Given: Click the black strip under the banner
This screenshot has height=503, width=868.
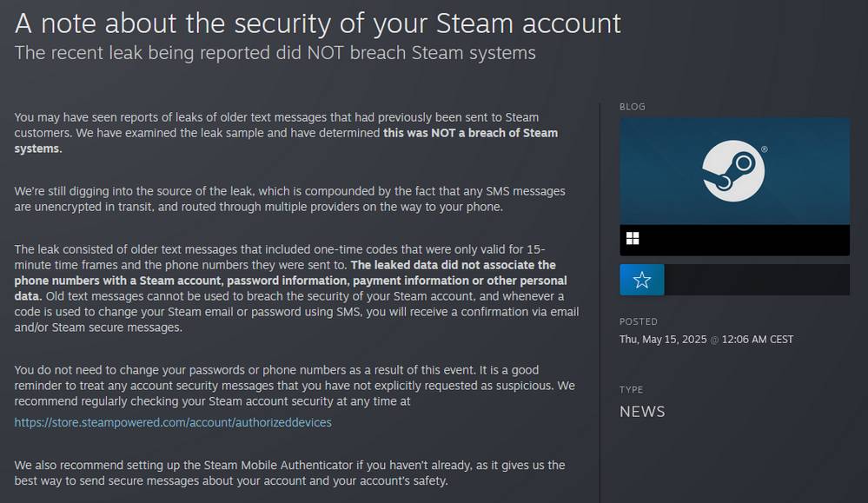Looking at the screenshot, I should tap(734, 240).
